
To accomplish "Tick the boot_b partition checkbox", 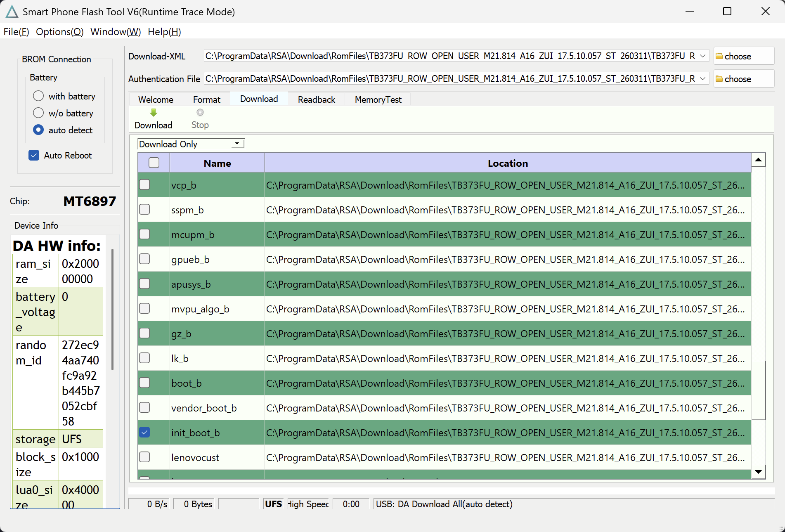I will pyautogui.click(x=144, y=383).
